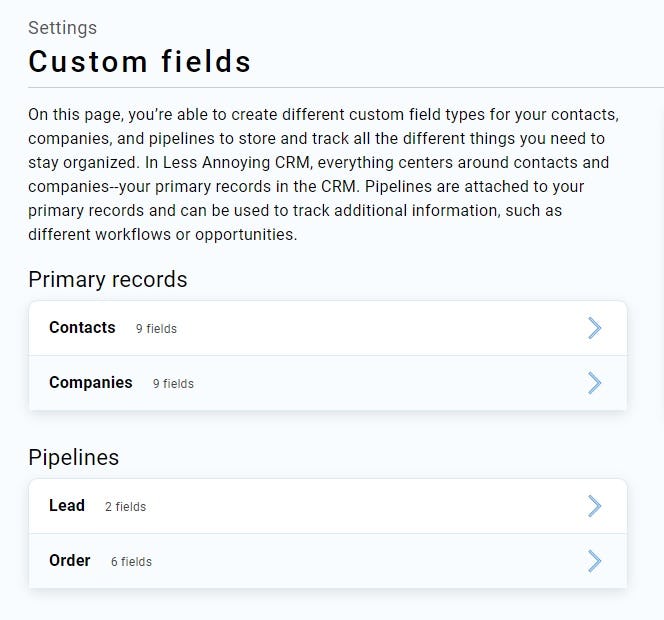Click the "9 fields" count beside Contacts
Image resolution: width=664 pixels, height=620 pixels.
tap(156, 329)
